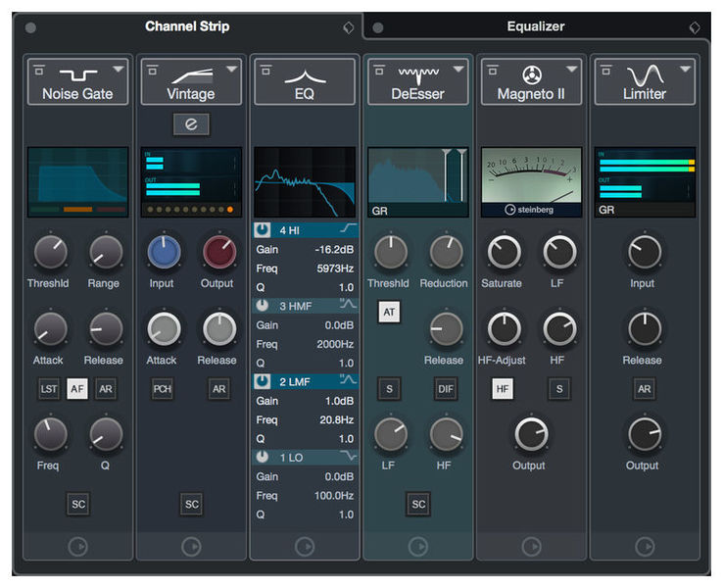Image resolution: width=723 pixels, height=588 pixels.
Task: Expand the Magneto II module dropdown arrow
Action: tap(573, 69)
